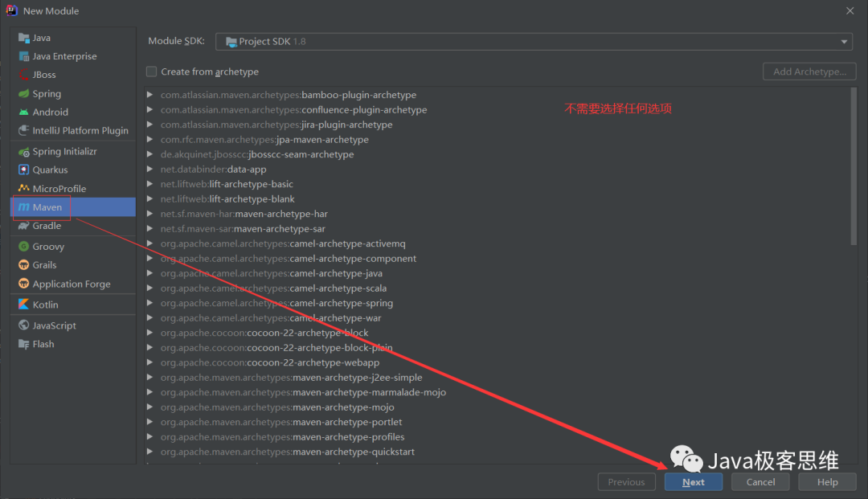Screen dimensions: 868x499
Task: Click the Project SDK folder icon
Action: point(231,42)
